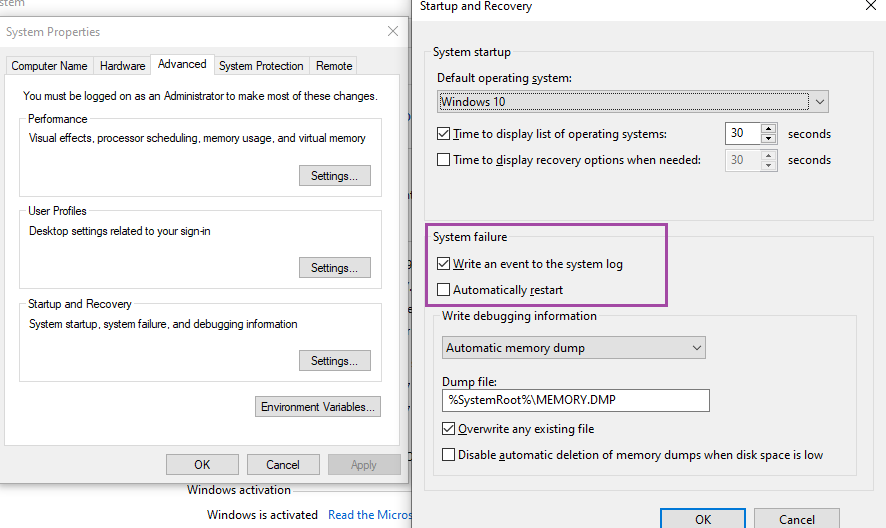Uncheck 'Time to display list of operating systems'
Screen dimensions: 886x528
click(444, 134)
